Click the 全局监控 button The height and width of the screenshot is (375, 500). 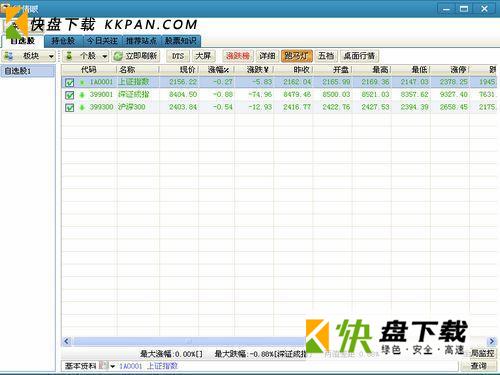click(481, 353)
